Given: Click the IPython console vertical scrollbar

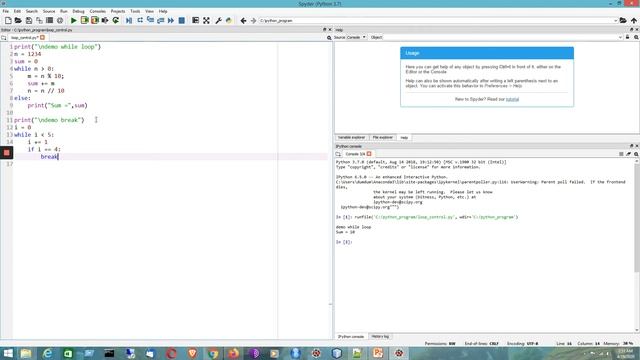Looking at the screenshot, I should click(637, 245).
